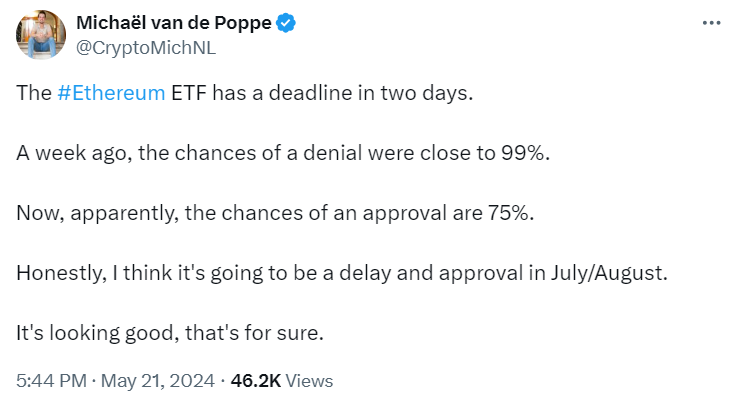Click the line 'It's looking good'
The image size is (732, 402).
point(170,333)
